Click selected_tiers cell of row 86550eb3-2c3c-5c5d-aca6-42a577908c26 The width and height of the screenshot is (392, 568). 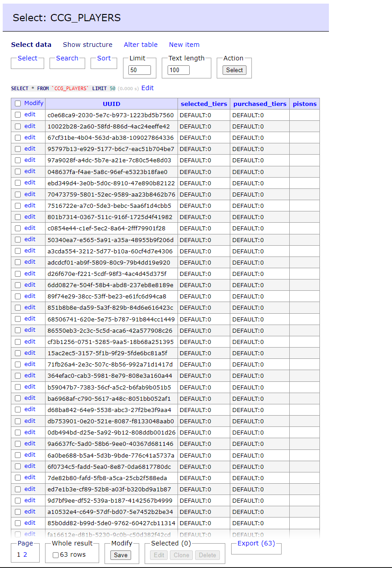[x=204, y=330]
